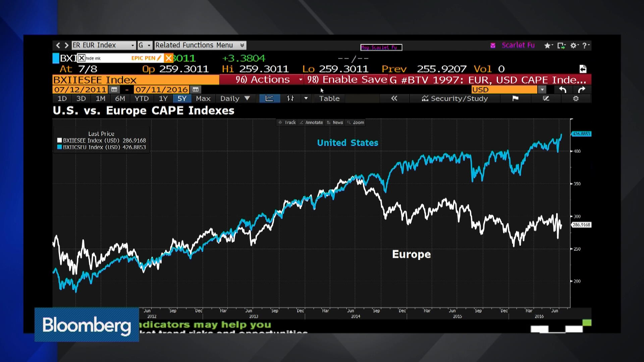Click the flag icon in the toolbar
The height and width of the screenshot is (362, 644).
pyautogui.click(x=516, y=98)
